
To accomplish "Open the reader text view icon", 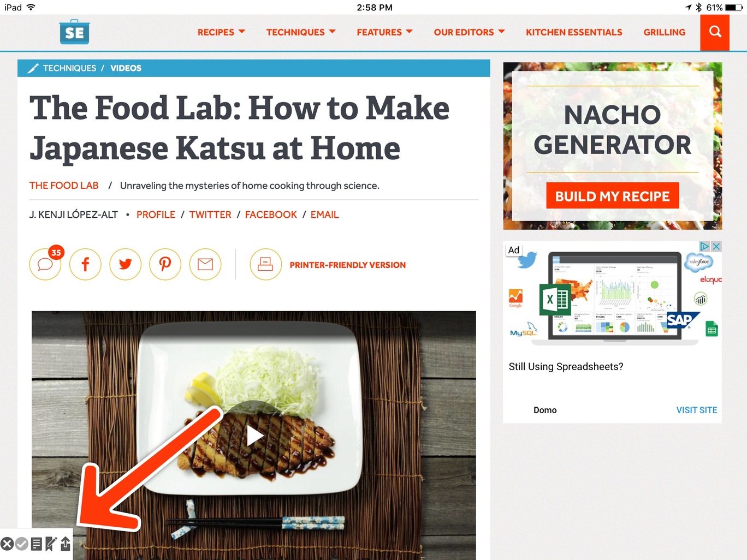I will [x=36, y=544].
